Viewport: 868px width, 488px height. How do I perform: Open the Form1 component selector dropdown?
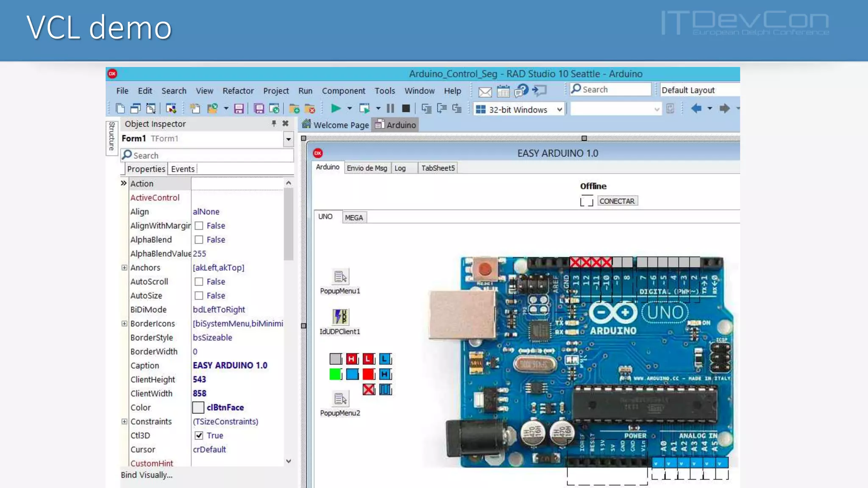pyautogui.click(x=288, y=139)
